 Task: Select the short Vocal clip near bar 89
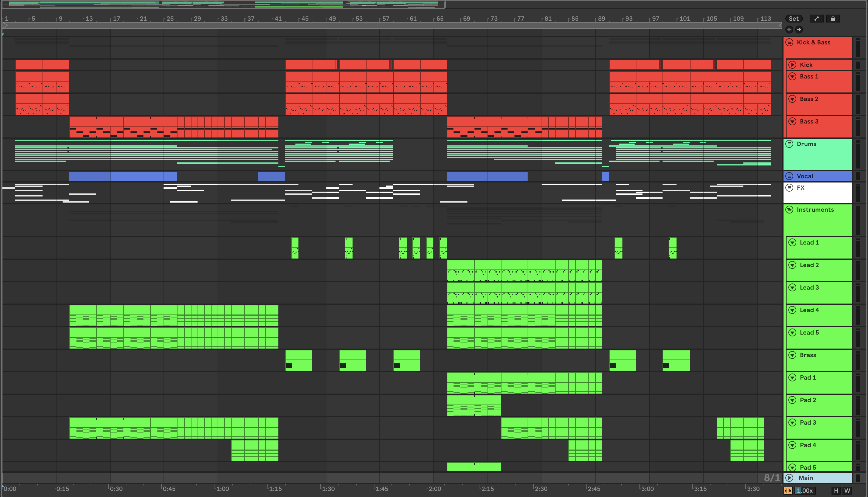605,176
